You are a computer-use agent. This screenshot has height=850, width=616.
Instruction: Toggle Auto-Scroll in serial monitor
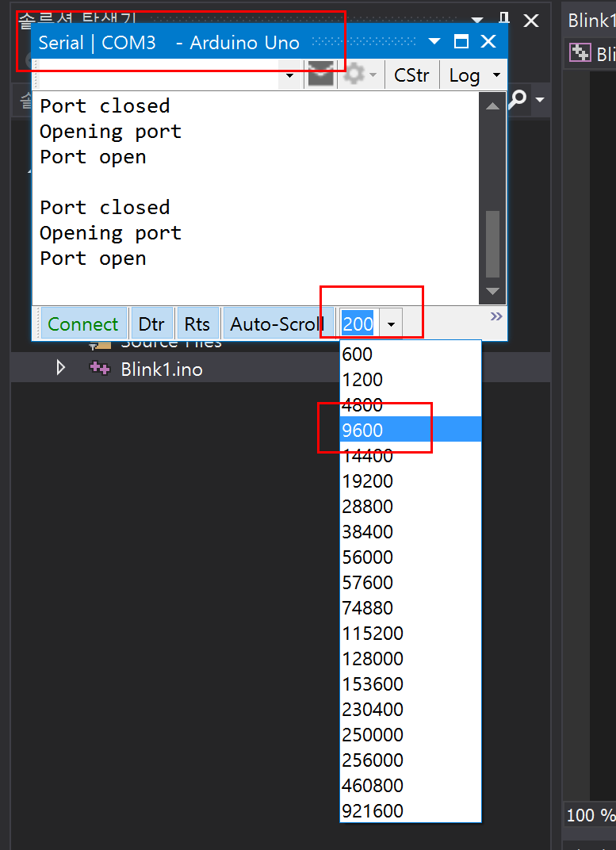tap(277, 324)
